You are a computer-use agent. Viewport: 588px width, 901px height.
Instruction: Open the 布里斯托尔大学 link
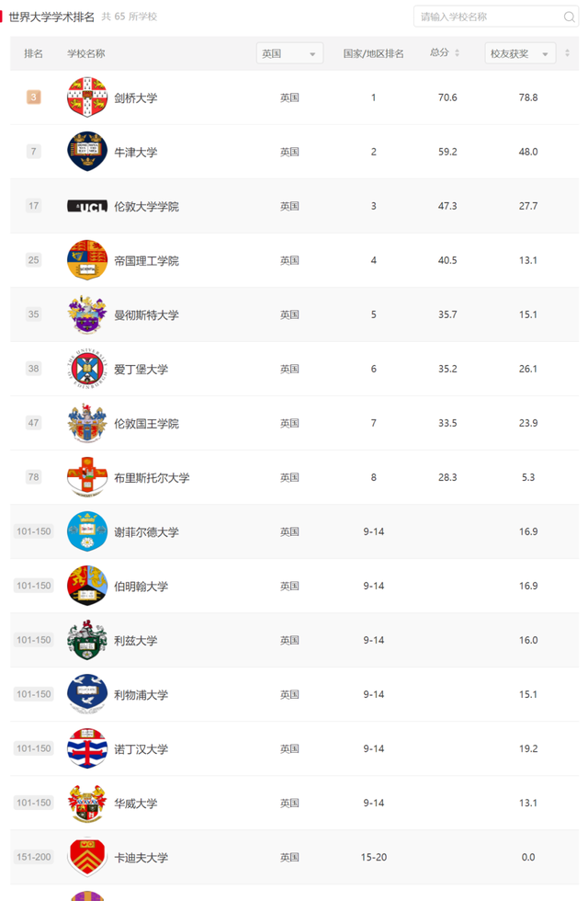[x=152, y=478]
